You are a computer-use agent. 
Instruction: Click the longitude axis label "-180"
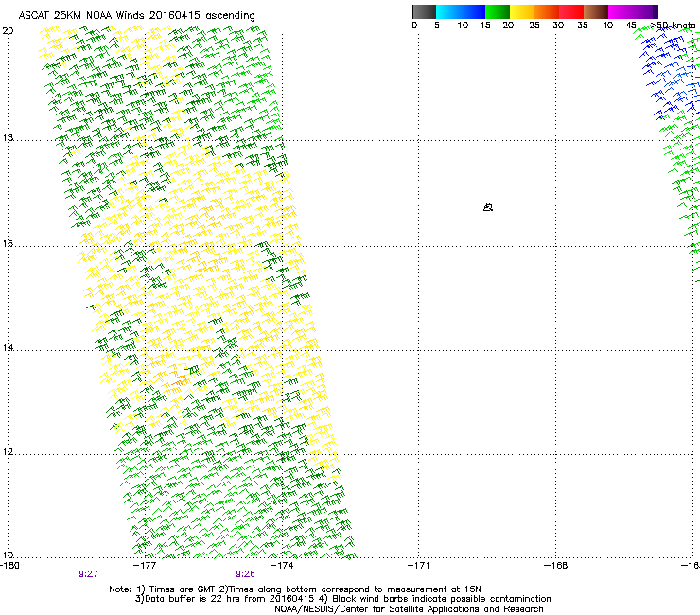pyautogui.click(x=9, y=566)
